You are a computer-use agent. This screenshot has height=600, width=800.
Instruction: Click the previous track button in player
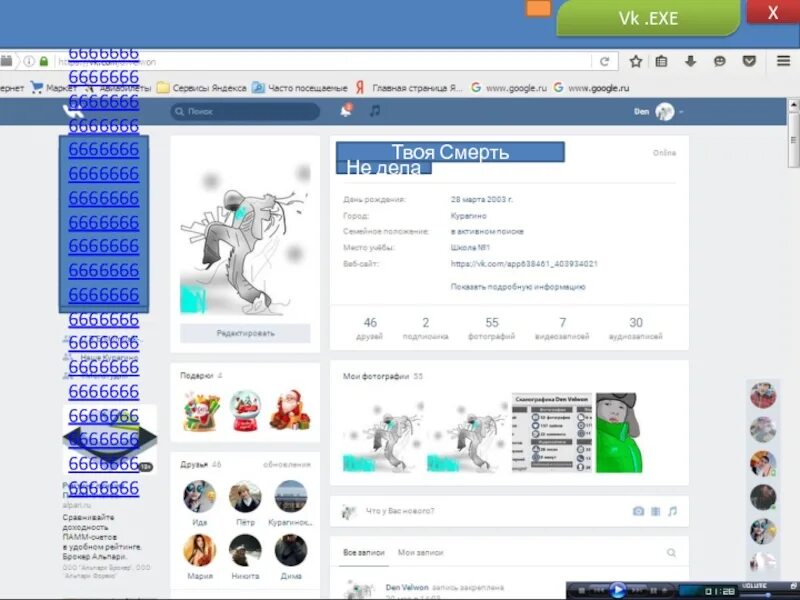[x=598, y=591]
